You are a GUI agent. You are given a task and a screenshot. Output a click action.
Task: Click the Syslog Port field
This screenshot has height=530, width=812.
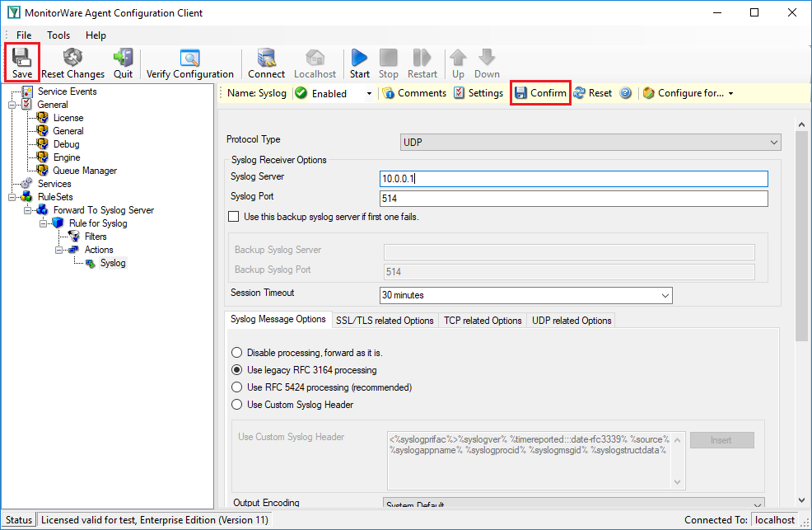point(574,199)
